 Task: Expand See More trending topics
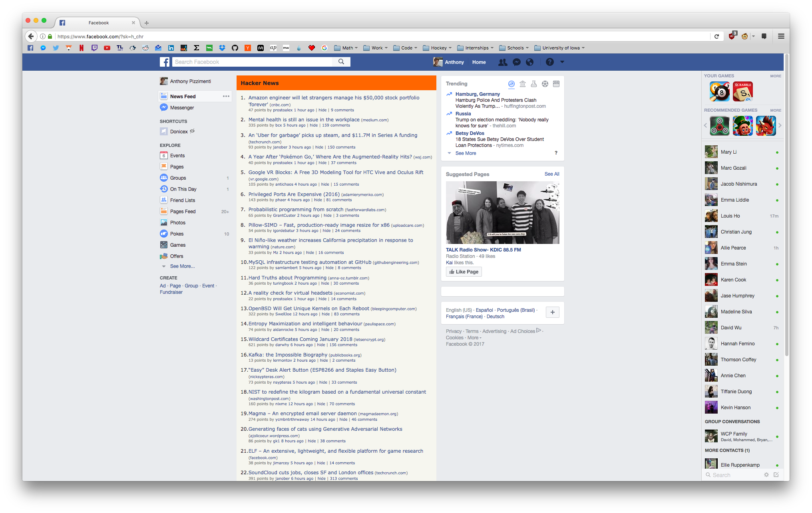click(466, 153)
